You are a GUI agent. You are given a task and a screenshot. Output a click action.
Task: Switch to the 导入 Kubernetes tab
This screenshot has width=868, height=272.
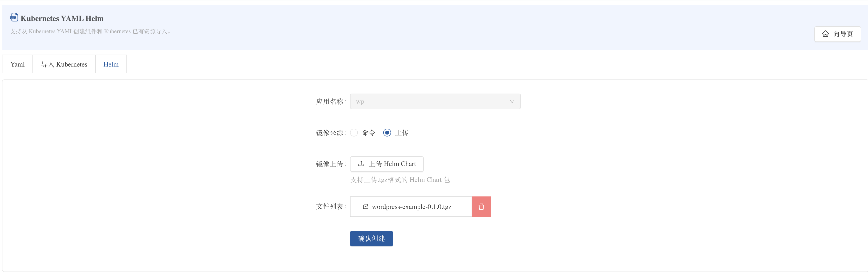coord(64,64)
